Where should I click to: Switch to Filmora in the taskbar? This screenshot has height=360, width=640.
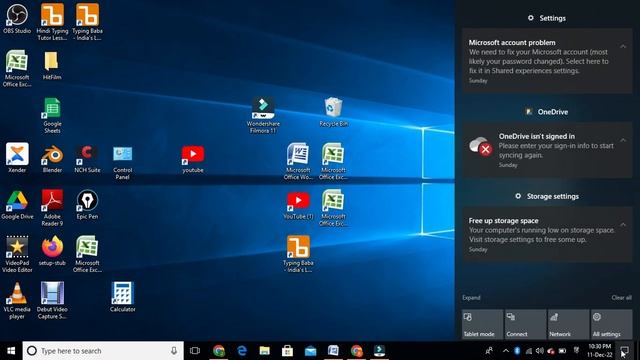click(x=379, y=351)
